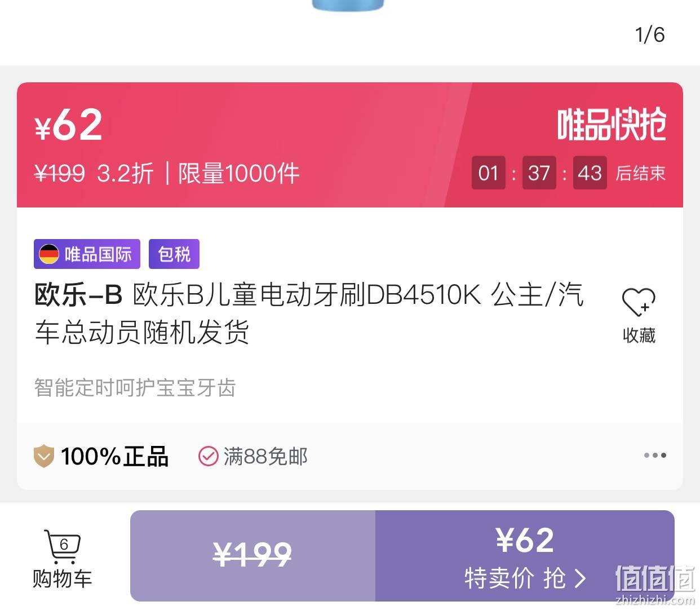
Task: Tap the three-dots more options icon
Action: [x=655, y=455]
